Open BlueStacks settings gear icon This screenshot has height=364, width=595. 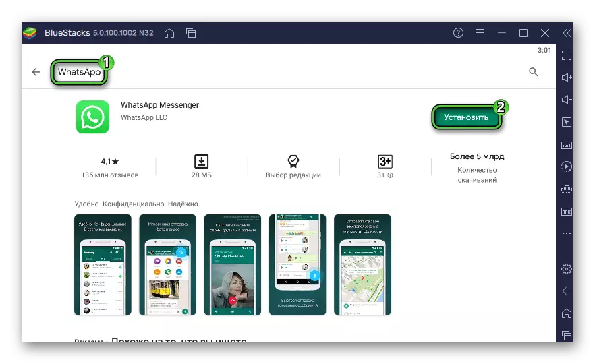[567, 269]
